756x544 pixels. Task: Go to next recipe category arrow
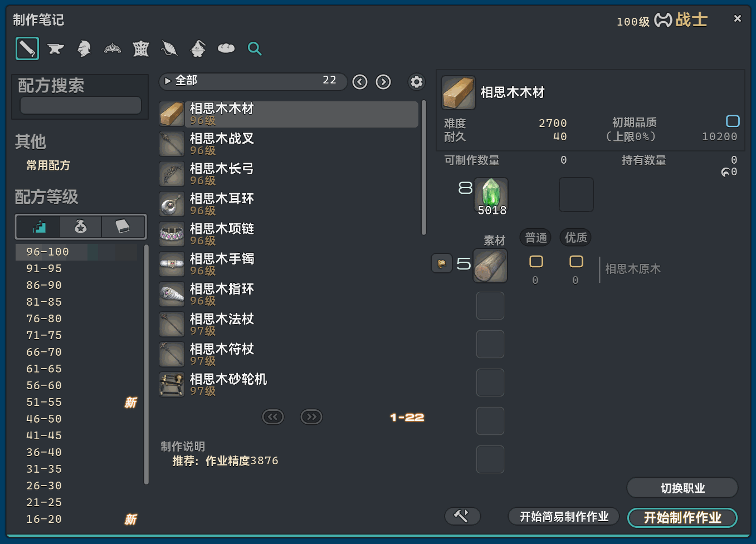(x=383, y=82)
